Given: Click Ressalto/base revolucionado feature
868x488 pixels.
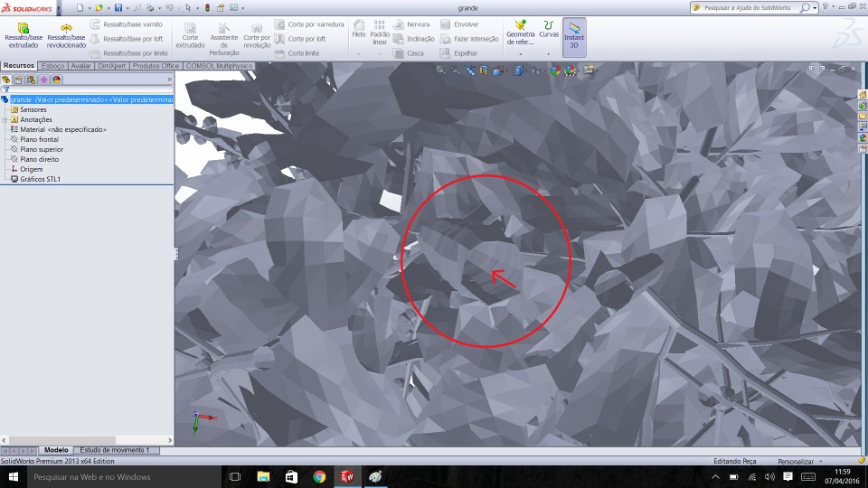Looking at the screenshot, I should [x=66, y=36].
